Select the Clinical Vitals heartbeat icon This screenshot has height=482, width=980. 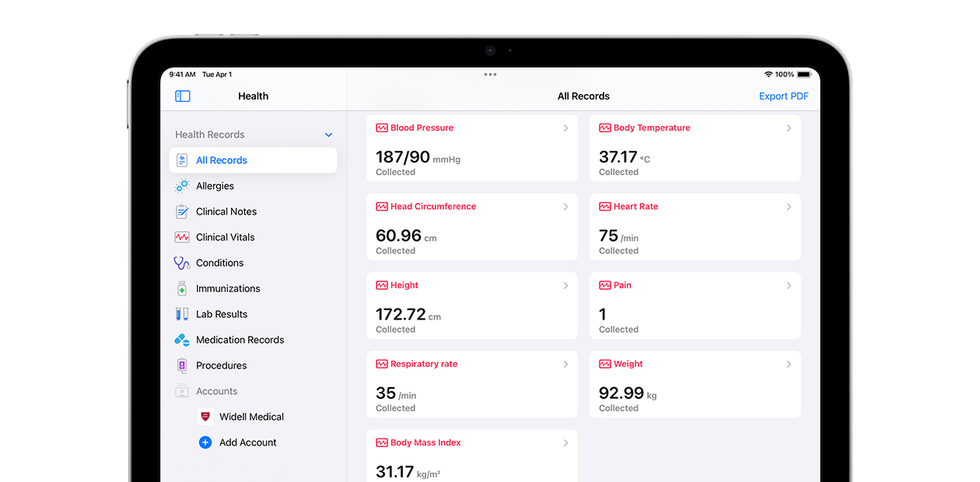coord(182,237)
